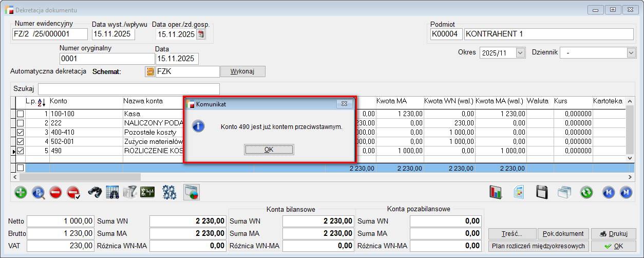Click into the Szukaj search field
This screenshot has width=644, height=258.
point(128,89)
